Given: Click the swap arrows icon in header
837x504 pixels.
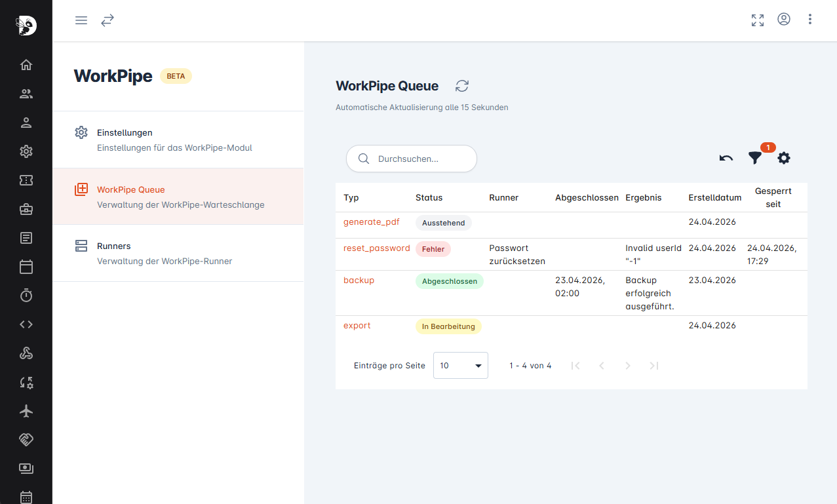Looking at the screenshot, I should pyautogui.click(x=107, y=20).
